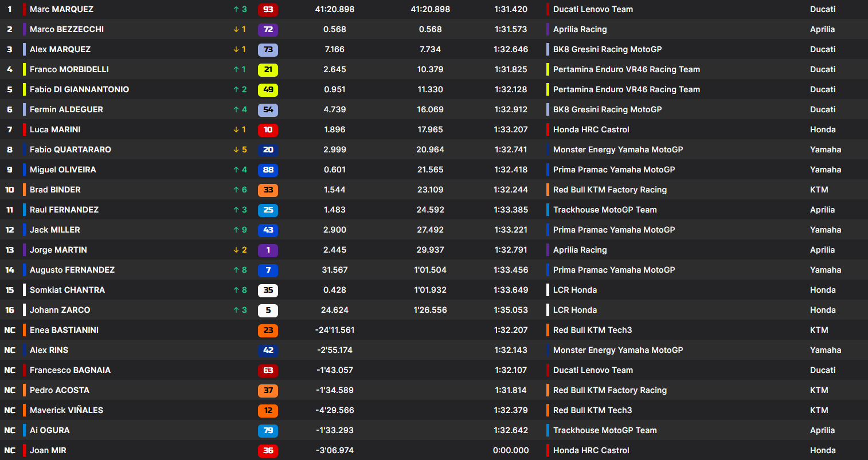868x460 pixels.
Task: Open Francesco Bagnaia's rider name link
Action: pyautogui.click(x=70, y=370)
